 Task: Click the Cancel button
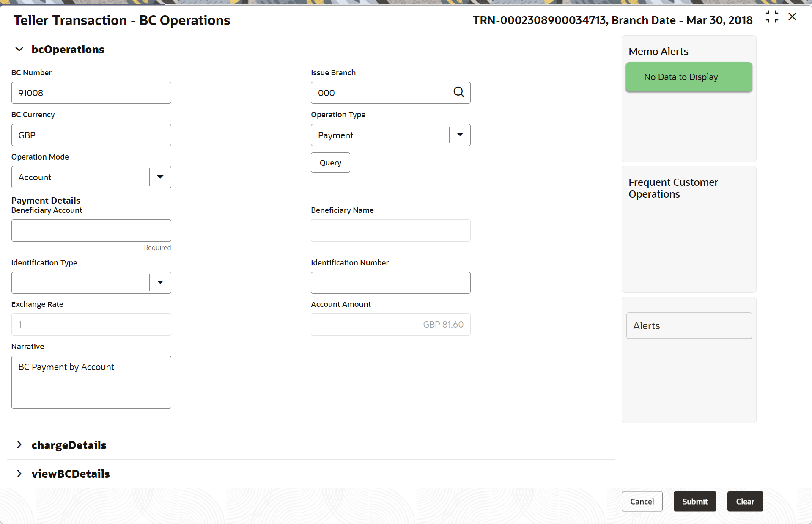642,501
